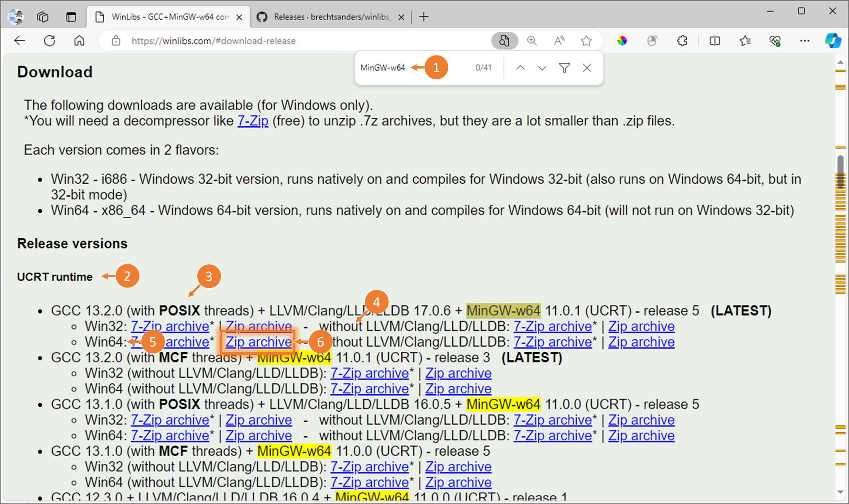Viewport: 849px width, 504px height.
Task: Download GCC 13.2.0 MCF Win32 7-Zip archive
Action: tap(370, 373)
